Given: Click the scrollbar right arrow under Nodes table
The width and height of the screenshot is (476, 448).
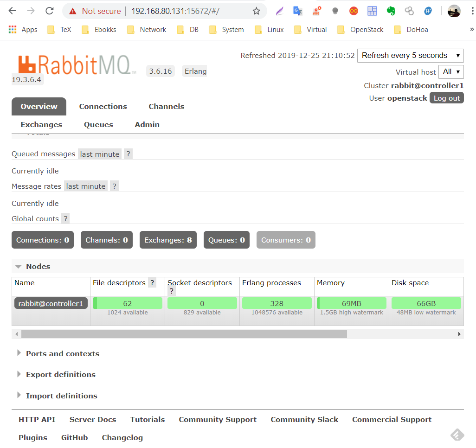Looking at the screenshot, I should coord(459,334).
